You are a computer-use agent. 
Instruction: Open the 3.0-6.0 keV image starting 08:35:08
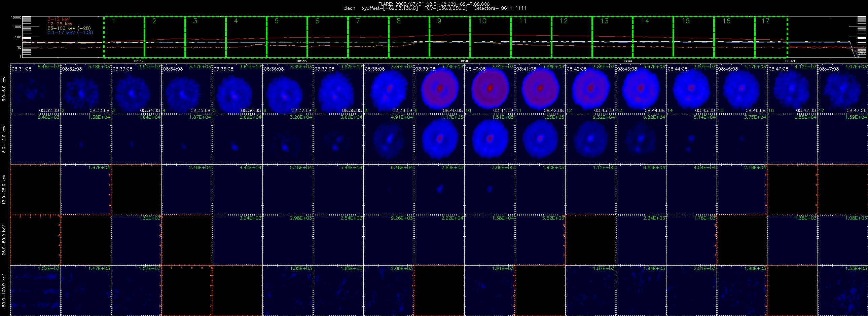(238, 88)
